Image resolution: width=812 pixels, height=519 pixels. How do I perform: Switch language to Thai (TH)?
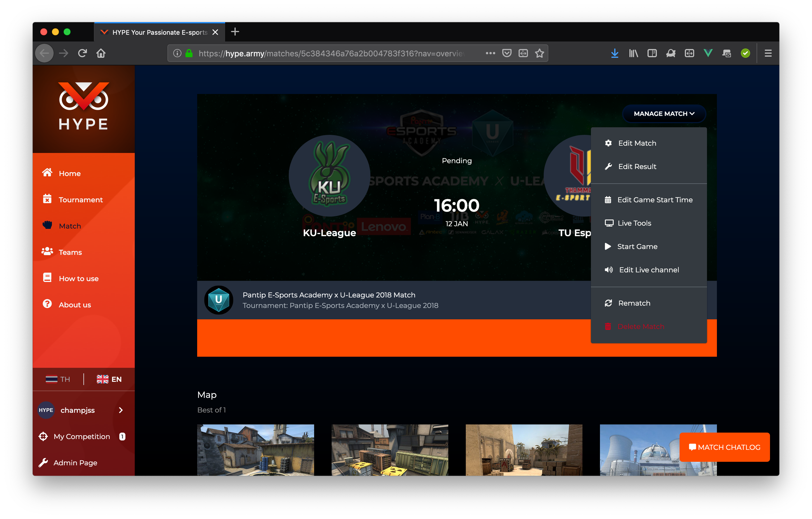pos(58,379)
